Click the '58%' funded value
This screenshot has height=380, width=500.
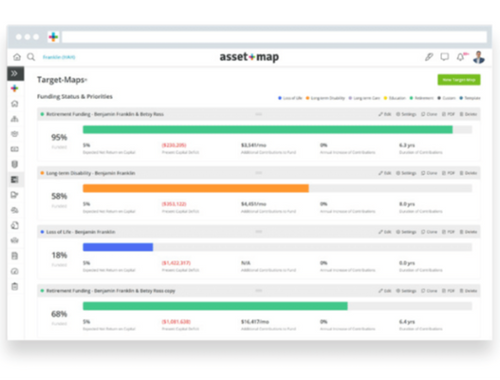pos(59,196)
